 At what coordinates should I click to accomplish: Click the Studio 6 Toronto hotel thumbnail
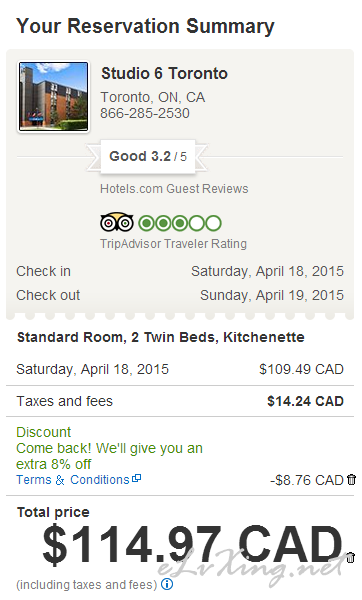(x=54, y=97)
